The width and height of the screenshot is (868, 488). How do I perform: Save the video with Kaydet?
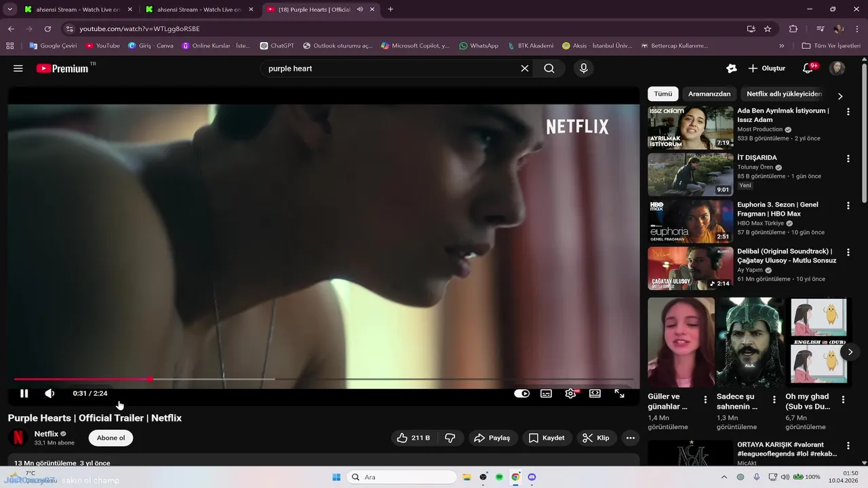point(547,438)
